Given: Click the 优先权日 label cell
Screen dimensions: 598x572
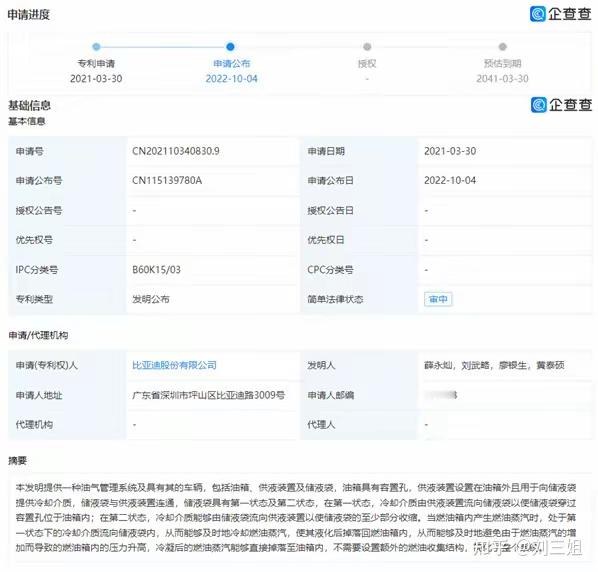Looking at the screenshot, I should [x=359, y=240].
